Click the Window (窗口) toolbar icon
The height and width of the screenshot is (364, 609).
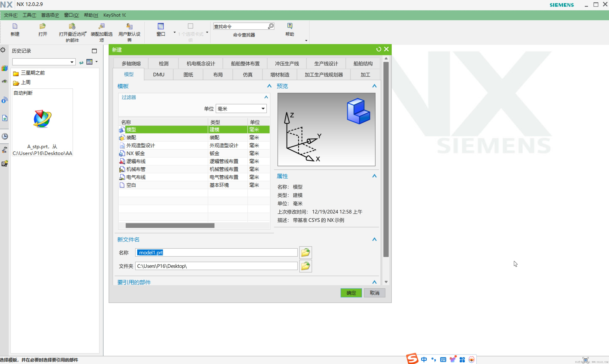click(161, 26)
